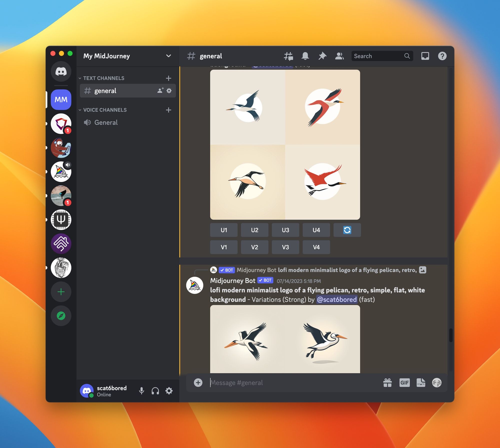Upscale image with U4 button
Viewport: 500px width, 448px height.
316,230
